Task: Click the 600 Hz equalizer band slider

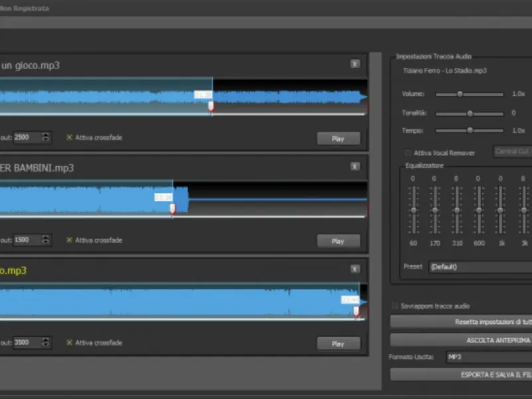Action: [x=479, y=210]
